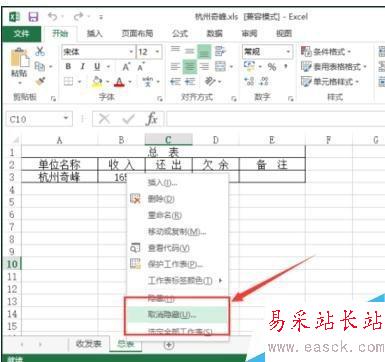The height and width of the screenshot is (362, 385).
Task: Open the 文件 File tab
Action: click(22, 33)
